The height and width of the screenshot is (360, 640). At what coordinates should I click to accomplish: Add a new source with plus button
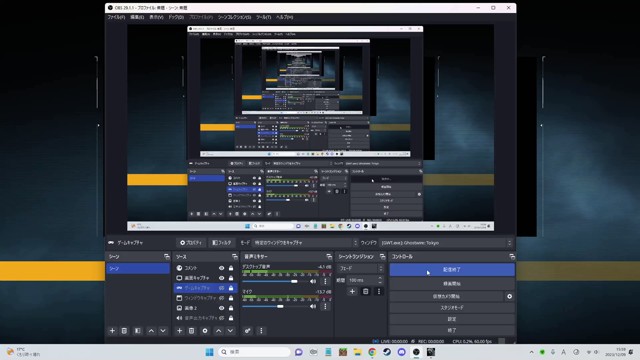pos(180,331)
